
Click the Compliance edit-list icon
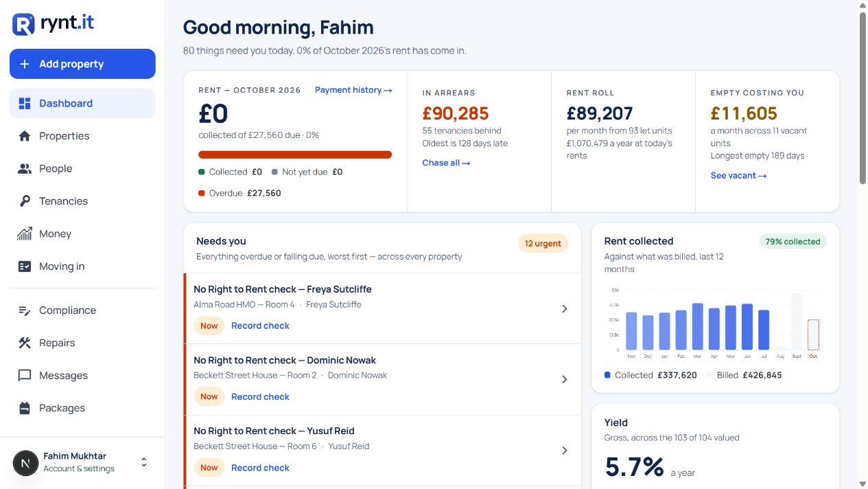(25, 310)
